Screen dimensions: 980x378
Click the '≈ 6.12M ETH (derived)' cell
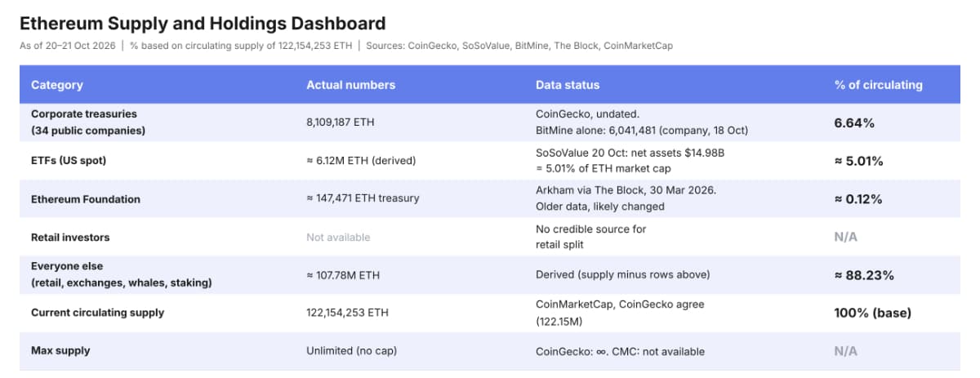(361, 161)
